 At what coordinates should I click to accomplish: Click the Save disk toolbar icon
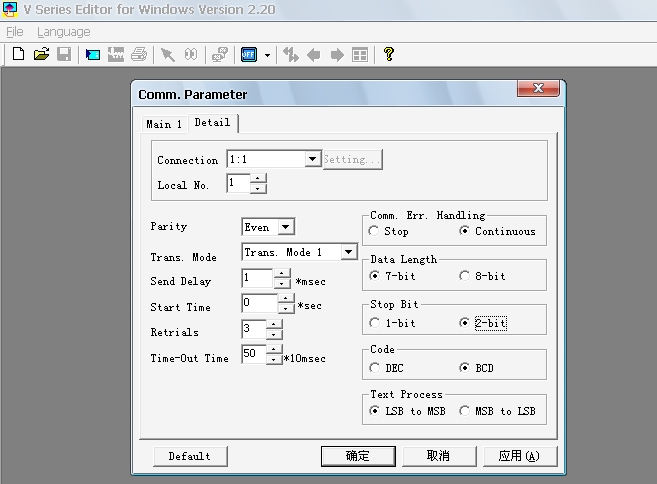click(x=63, y=54)
